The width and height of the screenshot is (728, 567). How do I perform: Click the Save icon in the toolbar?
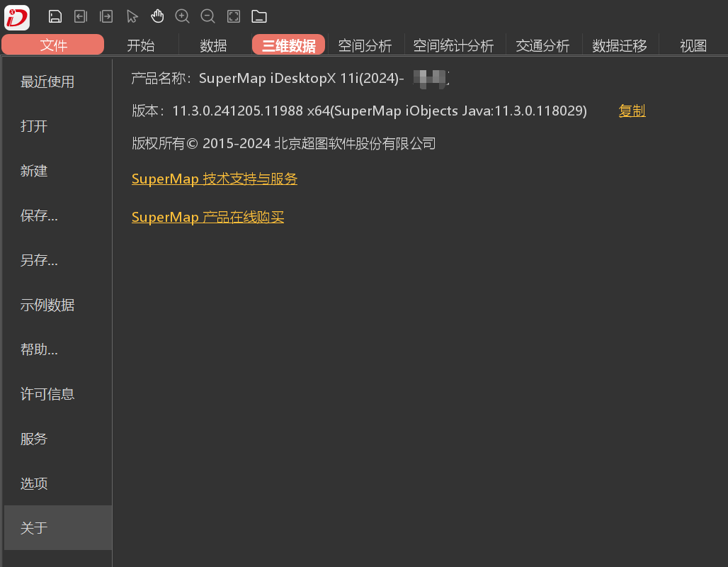click(55, 16)
